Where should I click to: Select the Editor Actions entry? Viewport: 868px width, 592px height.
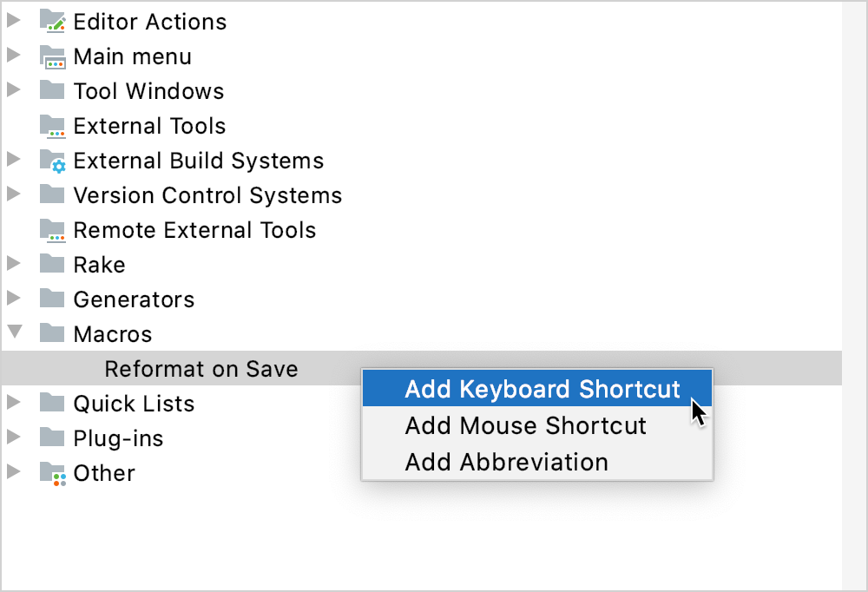point(149,22)
